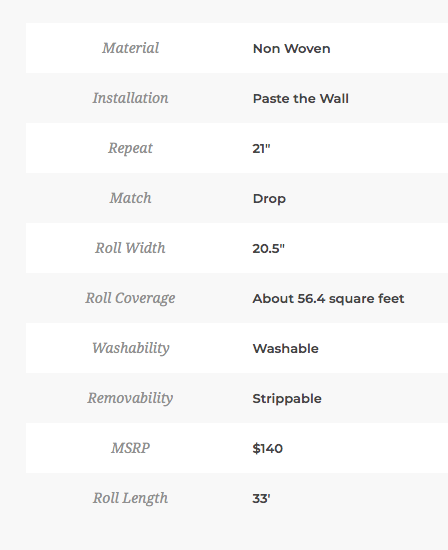Click the Removability label
The image size is (448, 550).
pyautogui.click(x=130, y=398)
